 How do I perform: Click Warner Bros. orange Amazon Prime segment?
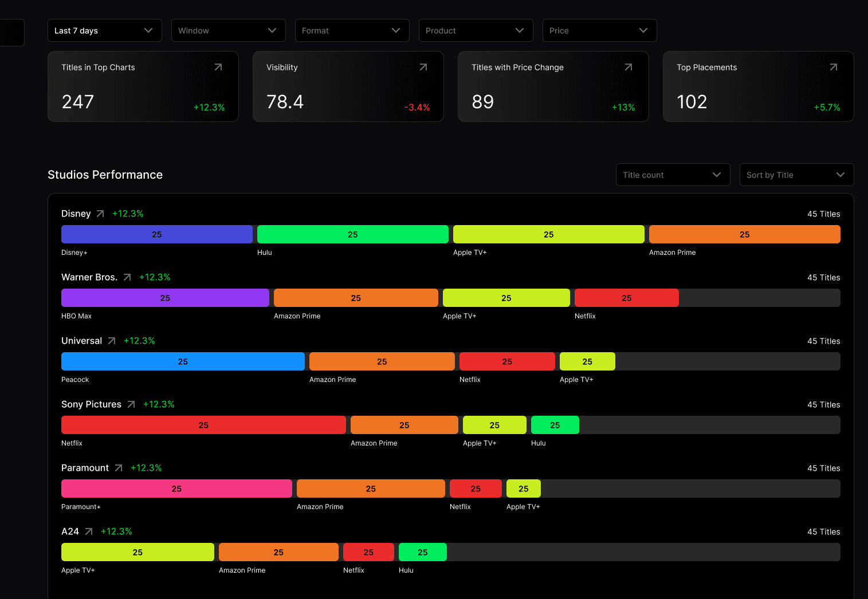(x=356, y=298)
